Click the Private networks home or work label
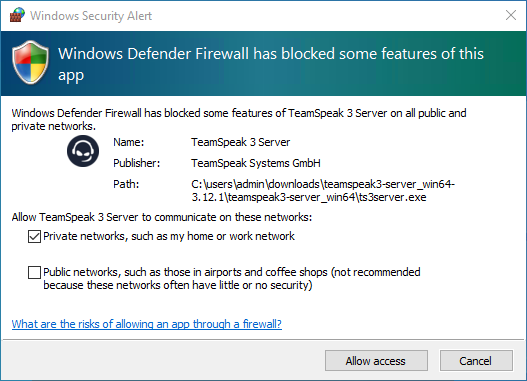This screenshot has width=527, height=381. tap(169, 236)
